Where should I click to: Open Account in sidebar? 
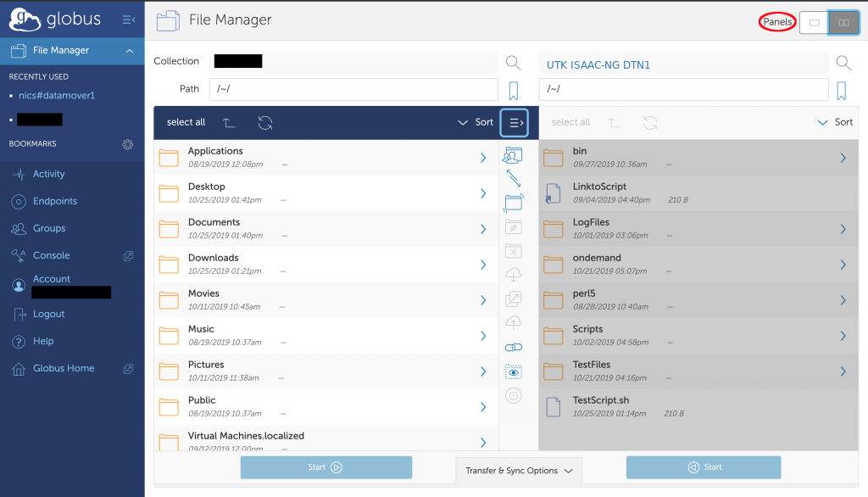point(51,279)
